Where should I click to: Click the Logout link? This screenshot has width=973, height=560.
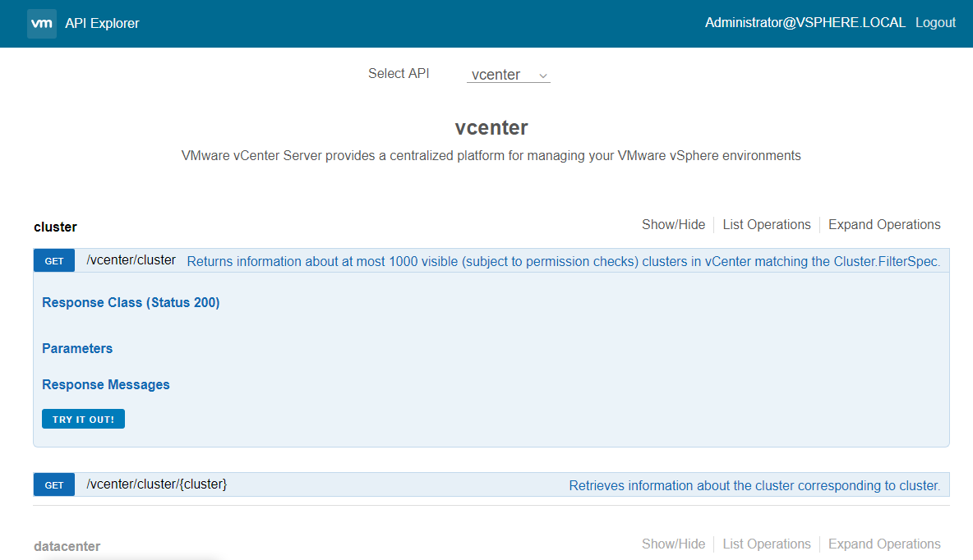935,23
